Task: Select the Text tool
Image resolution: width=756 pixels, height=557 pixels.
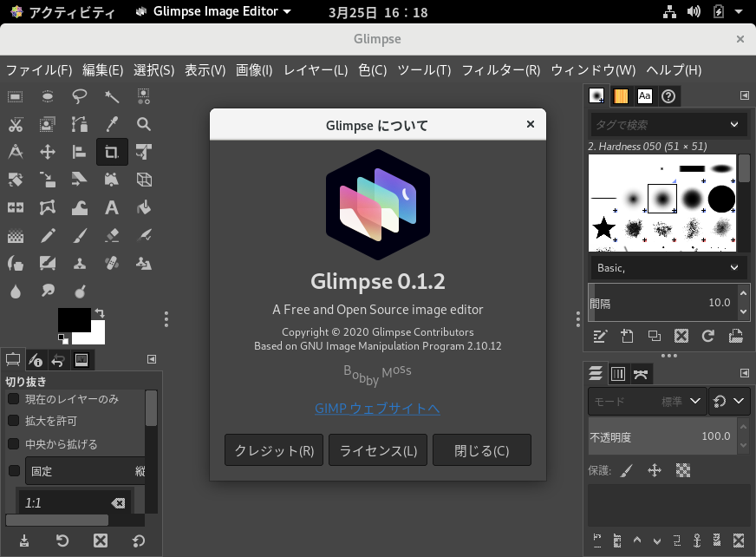Action: coord(111,206)
